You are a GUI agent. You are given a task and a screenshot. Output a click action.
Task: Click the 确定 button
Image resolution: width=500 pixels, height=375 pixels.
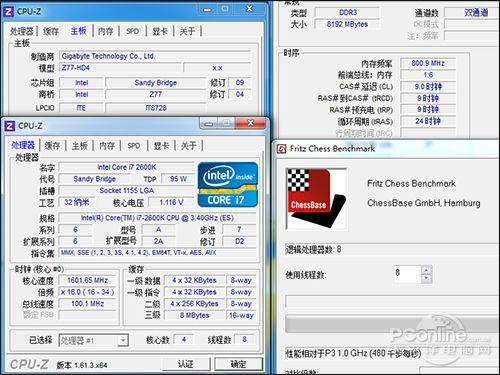click(238, 364)
